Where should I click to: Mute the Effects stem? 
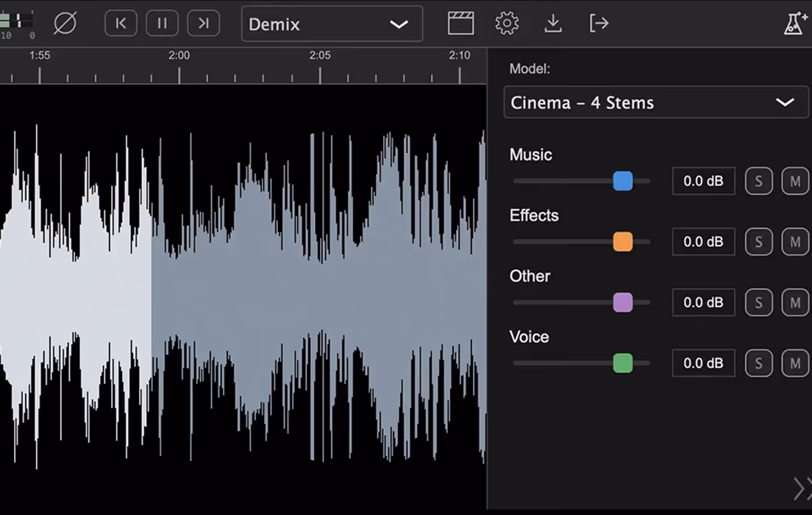pyautogui.click(x=795, y=242)
